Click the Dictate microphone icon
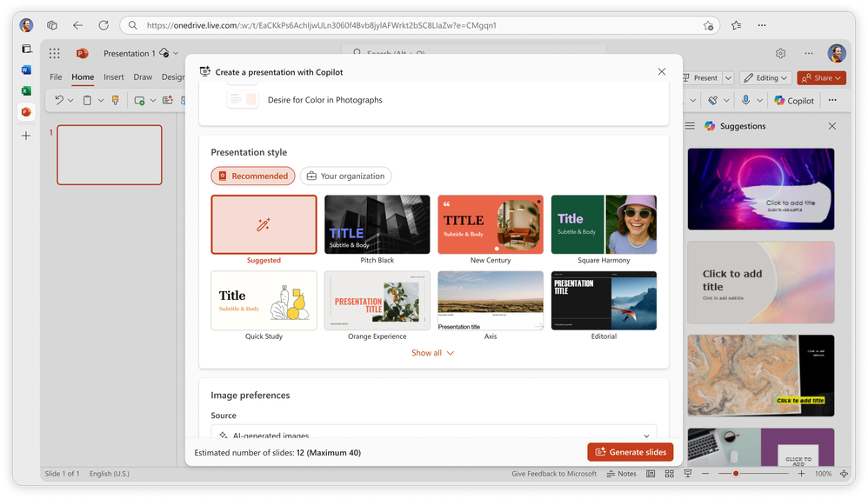 click(x=745, y=100)
